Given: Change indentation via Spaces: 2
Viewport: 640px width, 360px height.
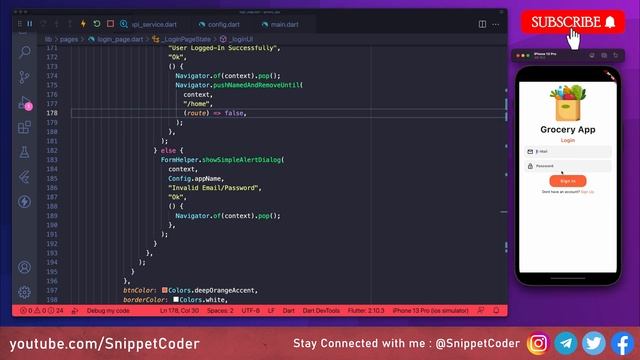Looking at the screenshot, I should pyautogui.click(x=220, y=311).
